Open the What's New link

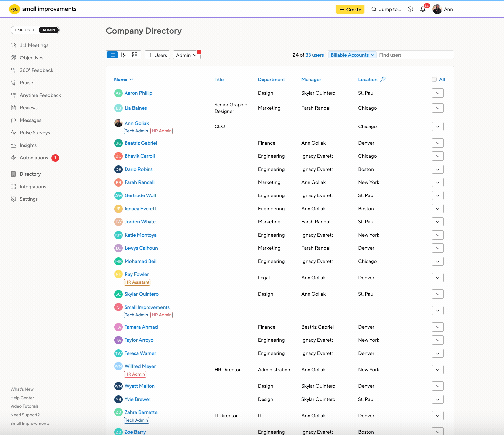pos(22,389)
